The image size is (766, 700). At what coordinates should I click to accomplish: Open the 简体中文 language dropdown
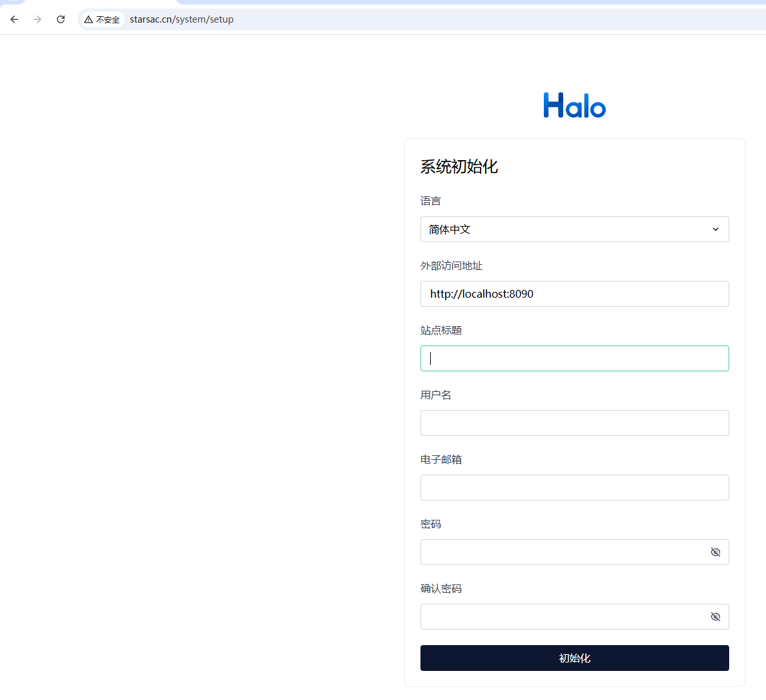click(574, 229)
